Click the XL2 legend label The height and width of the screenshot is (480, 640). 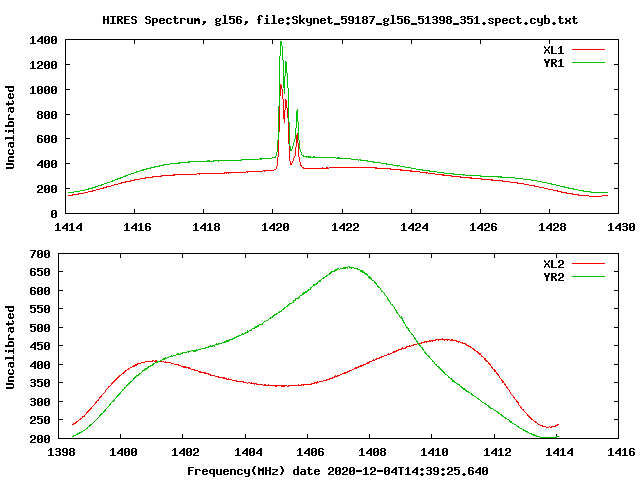point(553,264)
